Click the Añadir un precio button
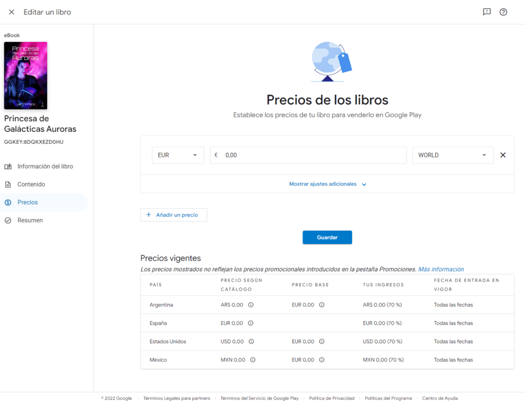Viewport: 525px width, 420px height. (x=173, y=214)
